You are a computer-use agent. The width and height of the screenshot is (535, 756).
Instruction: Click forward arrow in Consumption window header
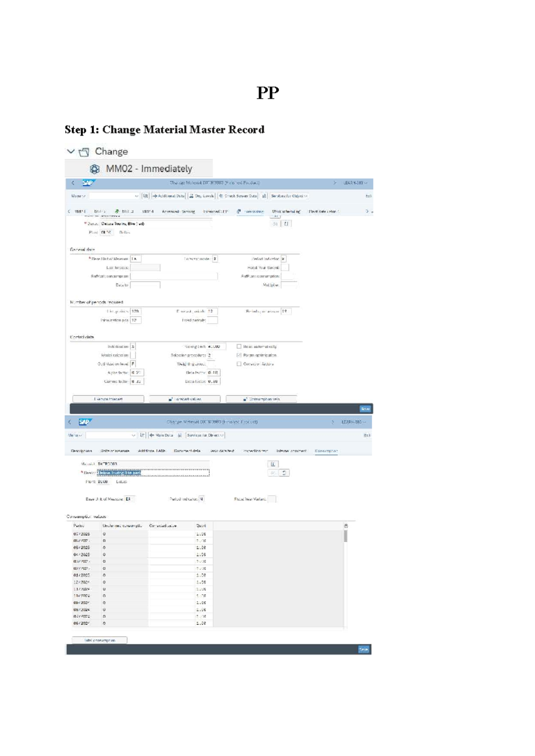coord(332,422)
